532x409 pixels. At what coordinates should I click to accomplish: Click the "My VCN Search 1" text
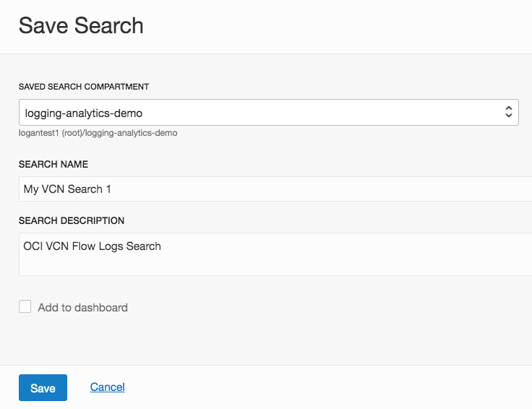67,189
